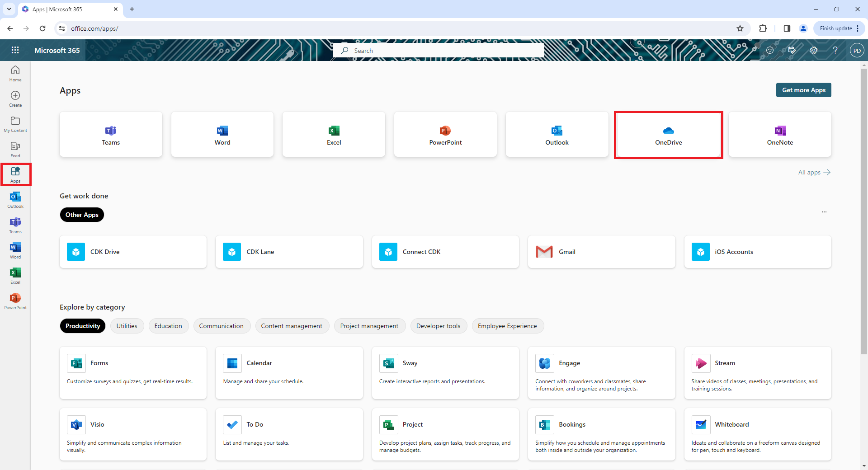Open the Word app tile
The width and height of the screenshot is (868, 470).
(222, 135)
